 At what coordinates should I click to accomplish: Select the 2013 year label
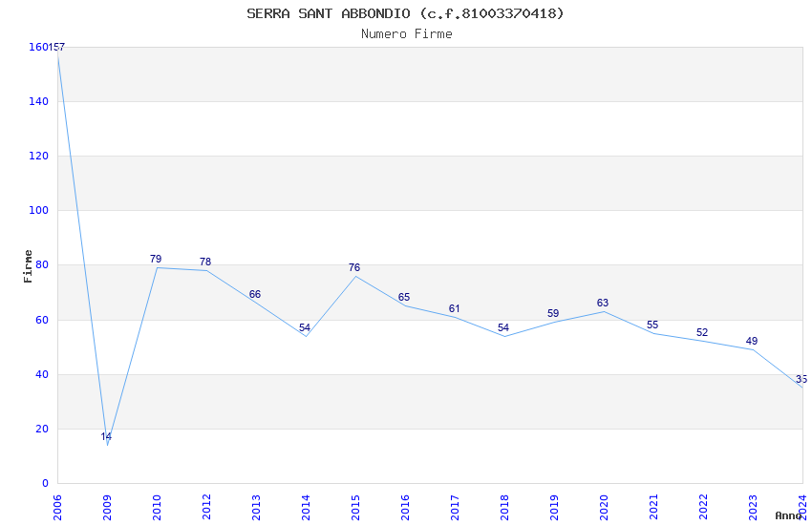(256, 507)
